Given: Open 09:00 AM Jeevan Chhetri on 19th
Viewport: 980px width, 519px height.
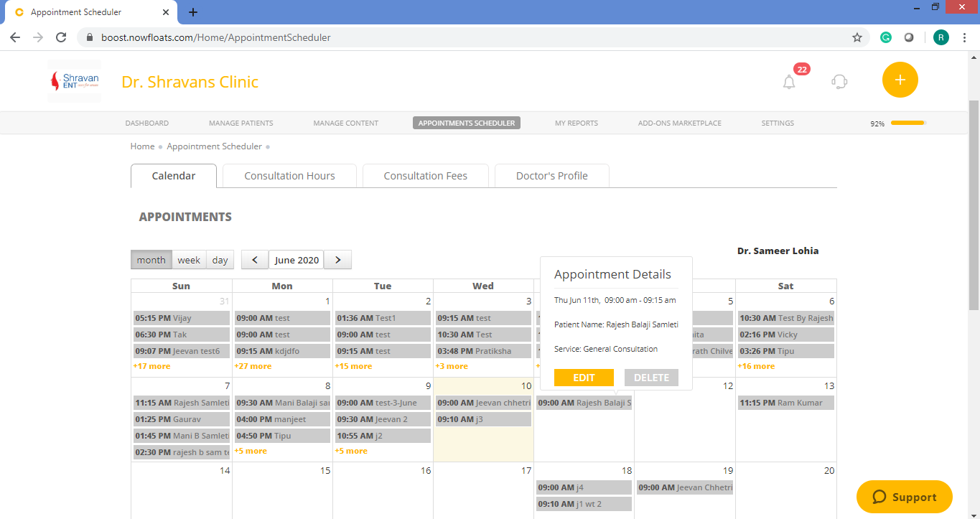Looking at the screenshot, I should [x=685, y=487].
